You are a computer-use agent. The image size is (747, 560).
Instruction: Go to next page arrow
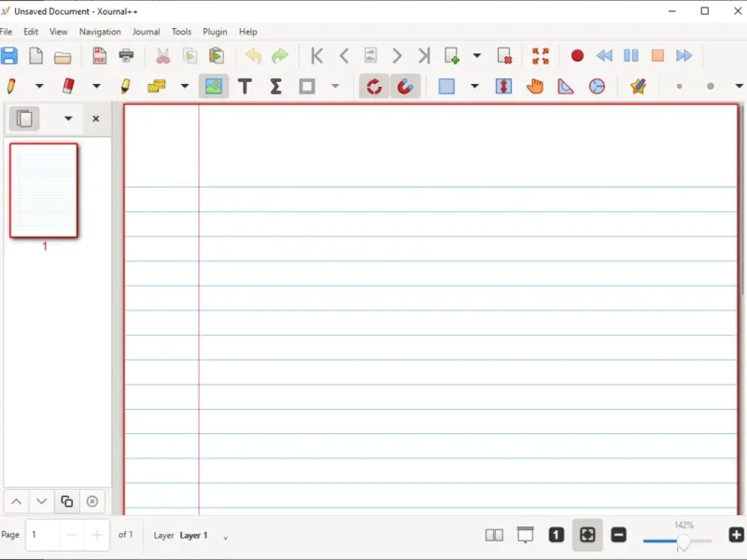(397, 56)
